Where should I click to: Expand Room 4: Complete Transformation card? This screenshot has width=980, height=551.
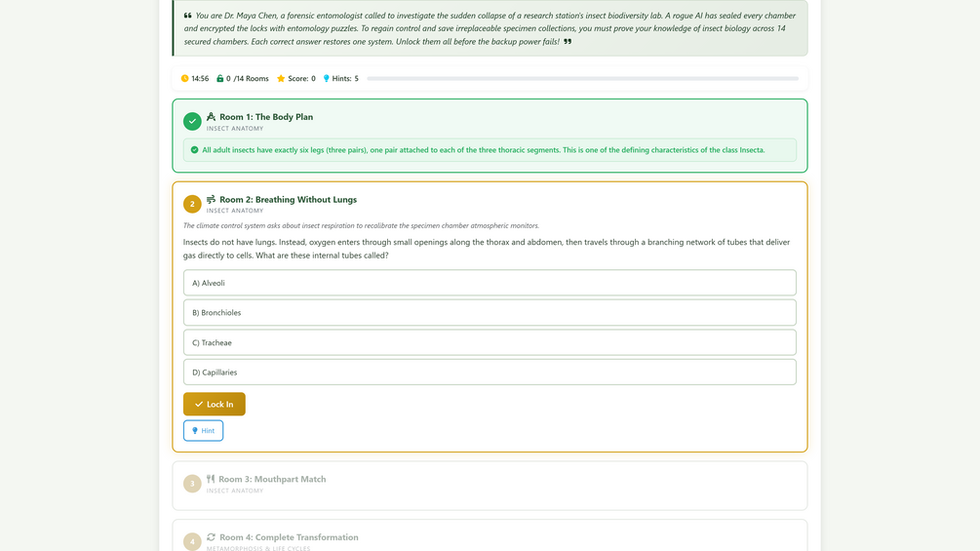(490, 536)
